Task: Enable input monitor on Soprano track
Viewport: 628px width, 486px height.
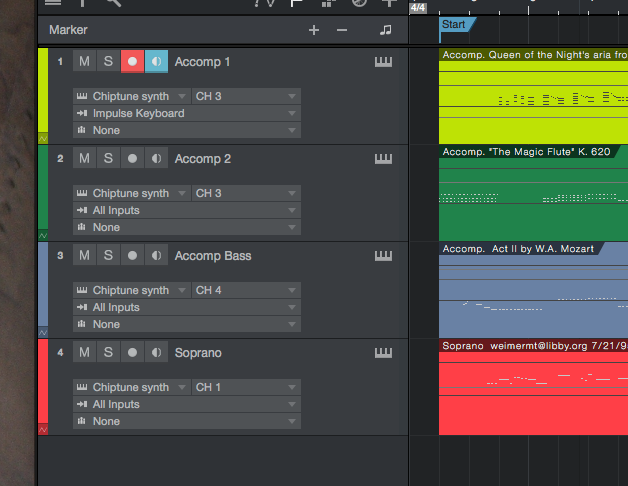Action: click(x=156, y=352)
